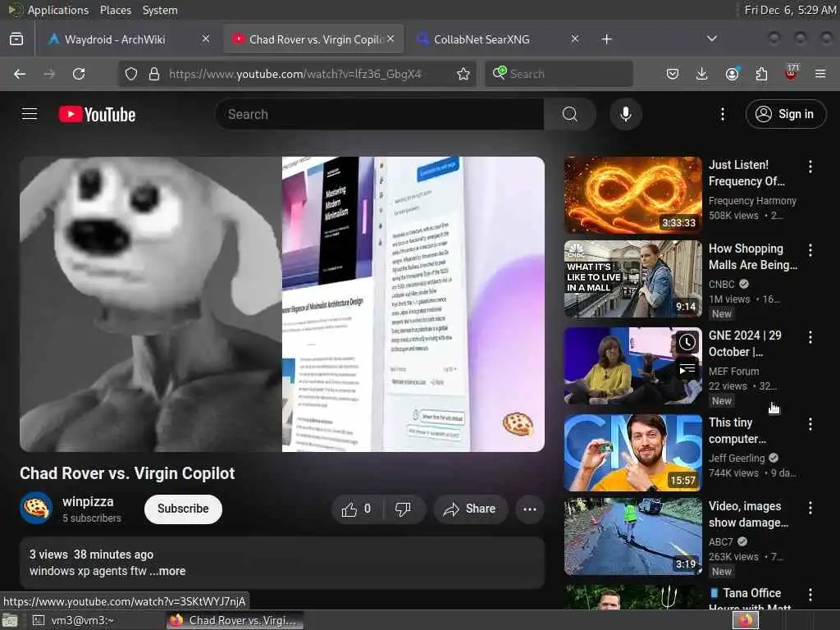Open the Applications menu

58,10
